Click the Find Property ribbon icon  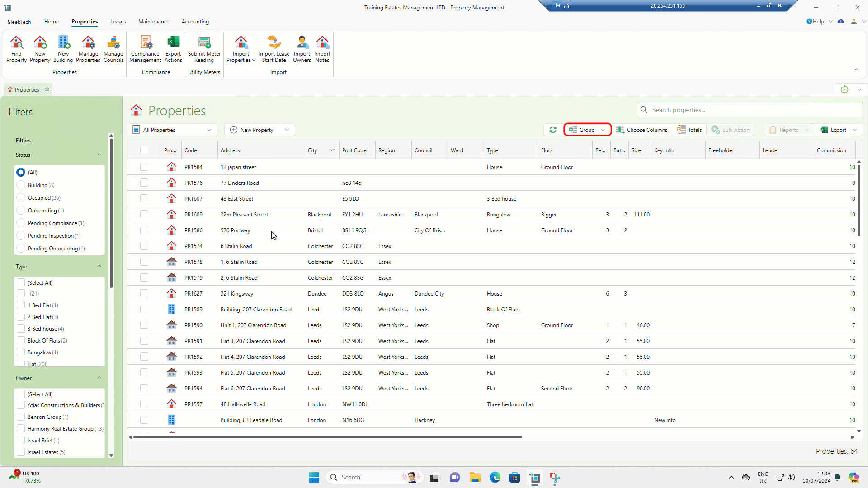click(16, 49)
